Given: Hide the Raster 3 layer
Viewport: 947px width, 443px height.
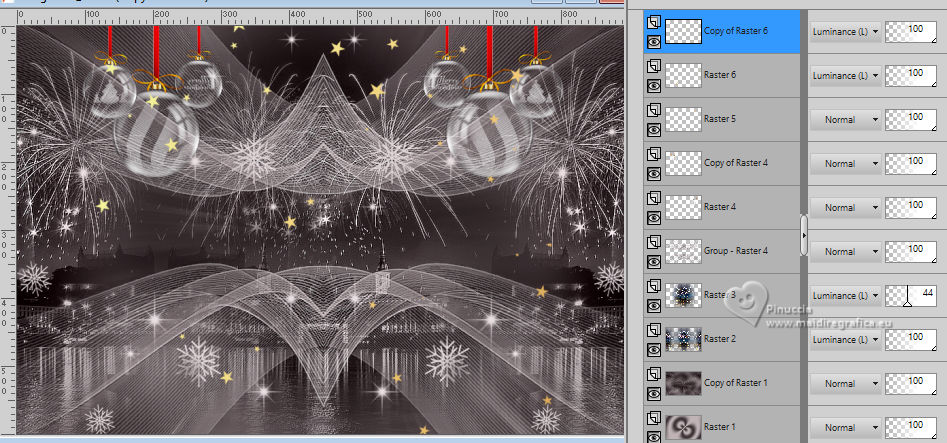Looking at the screenshot, I should pos(653,306).
